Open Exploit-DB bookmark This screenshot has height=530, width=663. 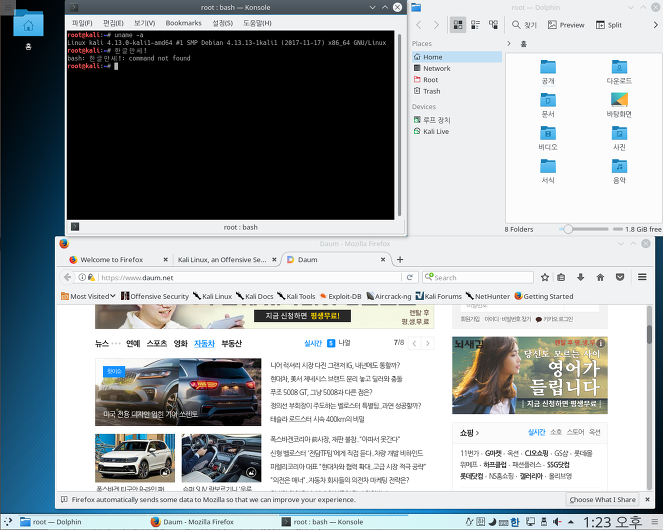pyautogui.click(x=340, y=296)
